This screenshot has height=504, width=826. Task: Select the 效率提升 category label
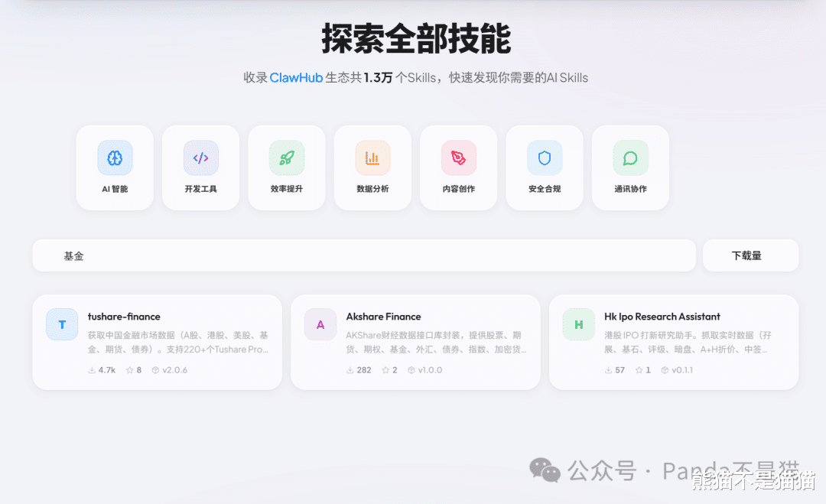tap(287, 189)
